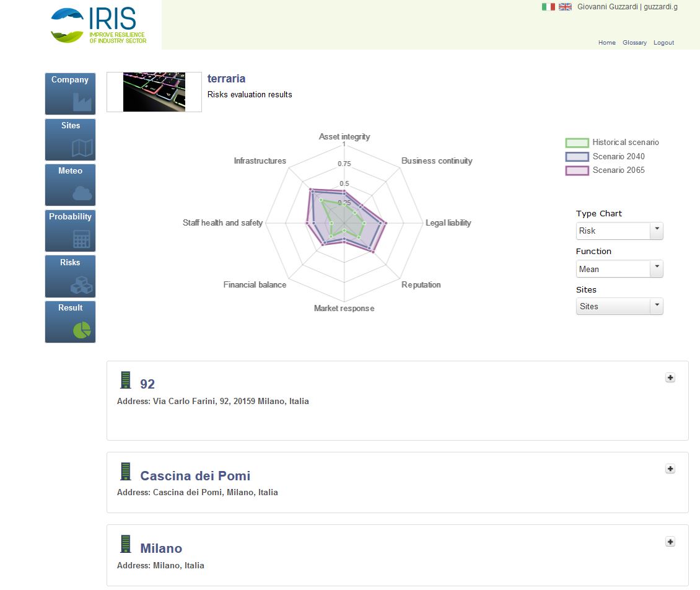
Task: Open the Sites dropdown
Action: (x=619, y=306)
